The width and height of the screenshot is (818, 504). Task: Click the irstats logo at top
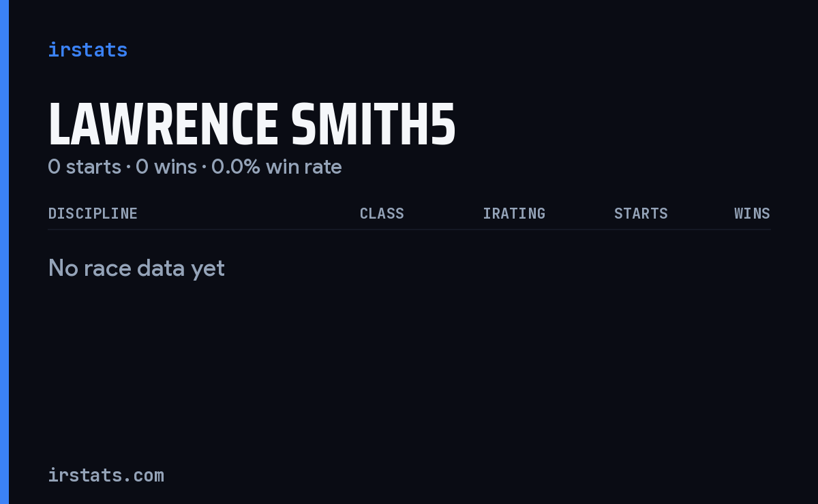tap(87, 50)
